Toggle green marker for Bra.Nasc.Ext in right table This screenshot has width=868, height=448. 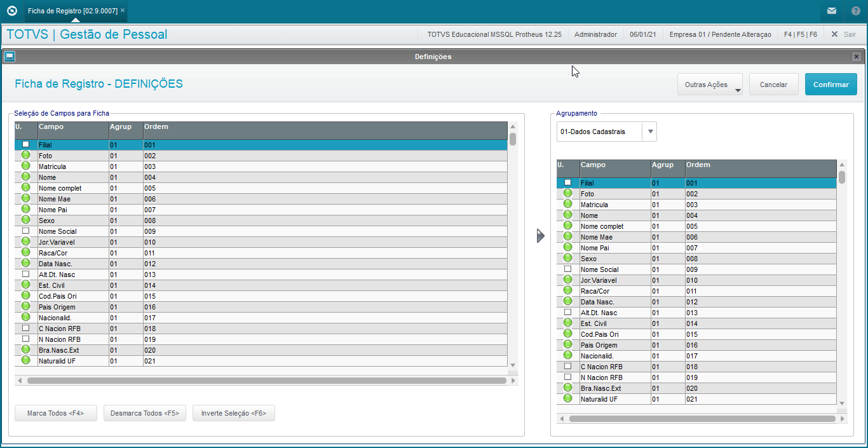coord(568,388)
